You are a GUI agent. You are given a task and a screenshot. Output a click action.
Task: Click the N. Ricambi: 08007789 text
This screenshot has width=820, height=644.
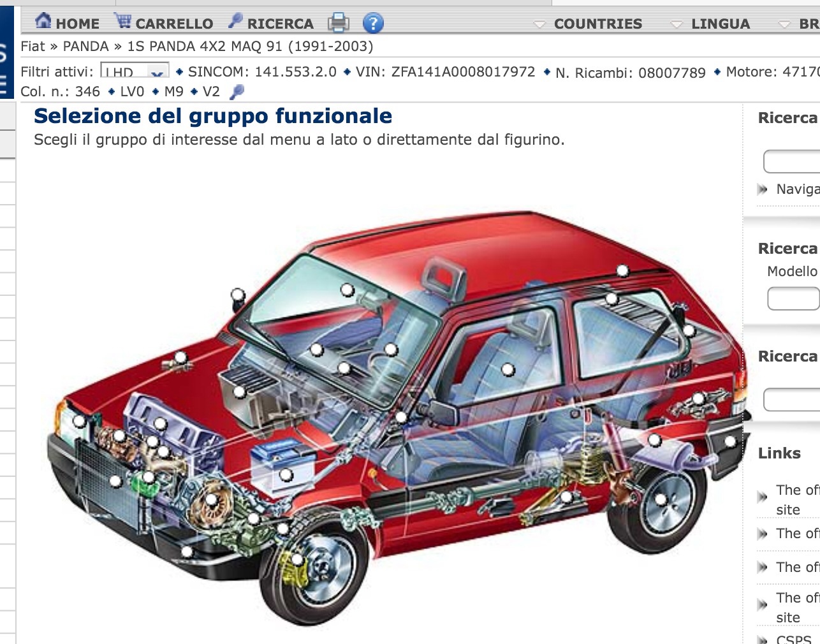[631, 73]
